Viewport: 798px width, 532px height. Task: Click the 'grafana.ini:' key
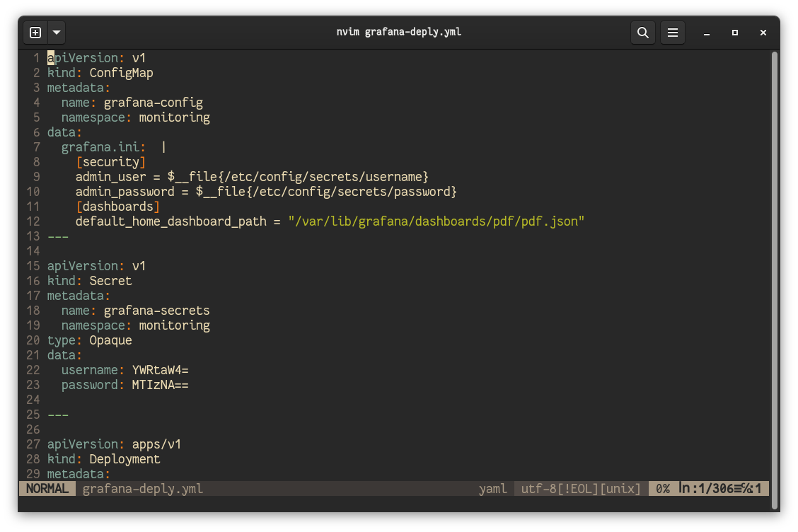(103, 147)
